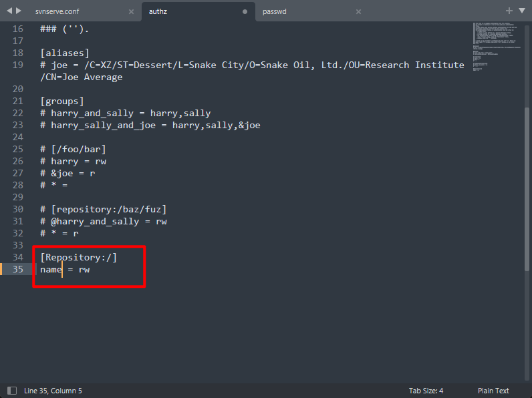Toggle the sidebar from status bar icon
532x398 pixels.
tap(11, 391)
